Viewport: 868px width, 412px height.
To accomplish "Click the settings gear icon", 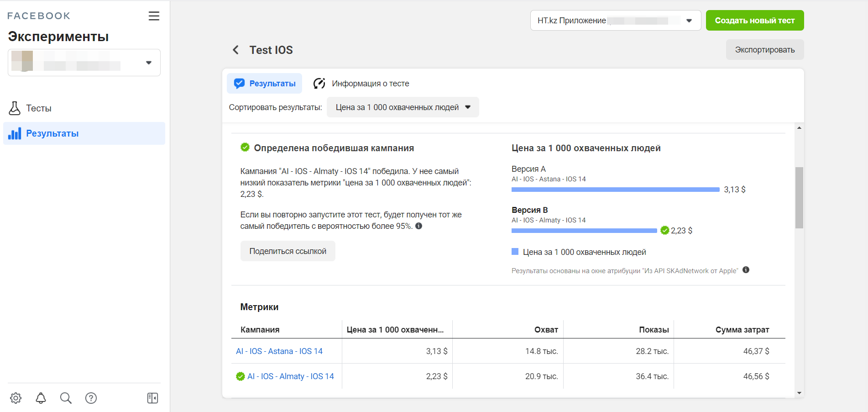I will click(16, 398).
